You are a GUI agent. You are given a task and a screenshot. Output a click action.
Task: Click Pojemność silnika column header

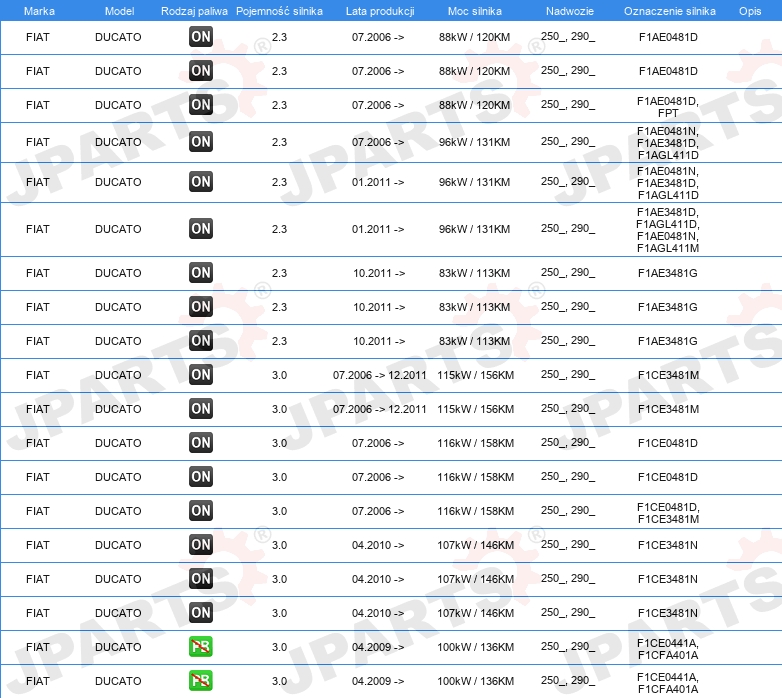[x=279, y=11]
